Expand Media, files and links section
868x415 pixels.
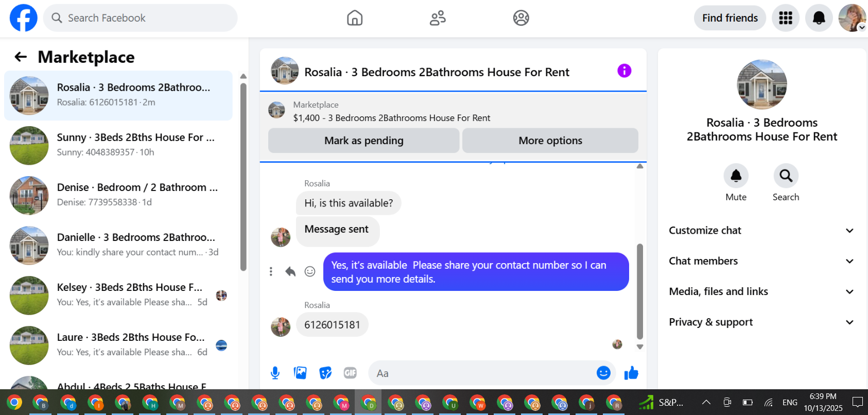pyautogui.click(x=761, y=291)
